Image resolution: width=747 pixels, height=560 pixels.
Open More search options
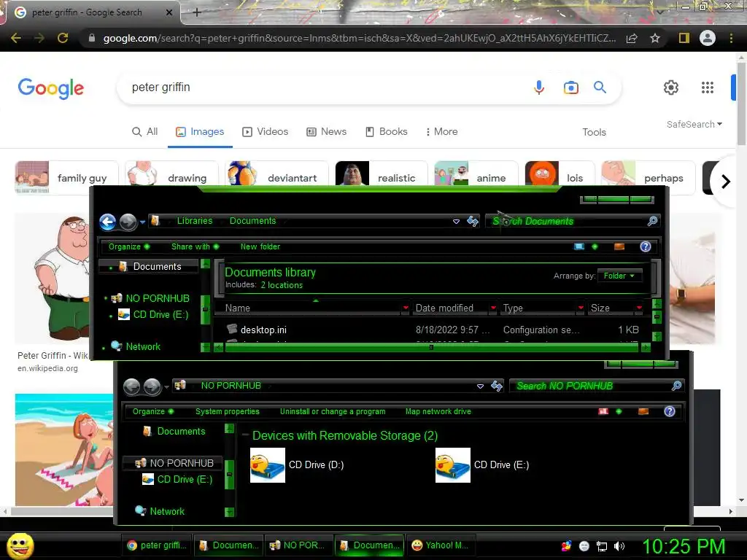coord(441,131)
